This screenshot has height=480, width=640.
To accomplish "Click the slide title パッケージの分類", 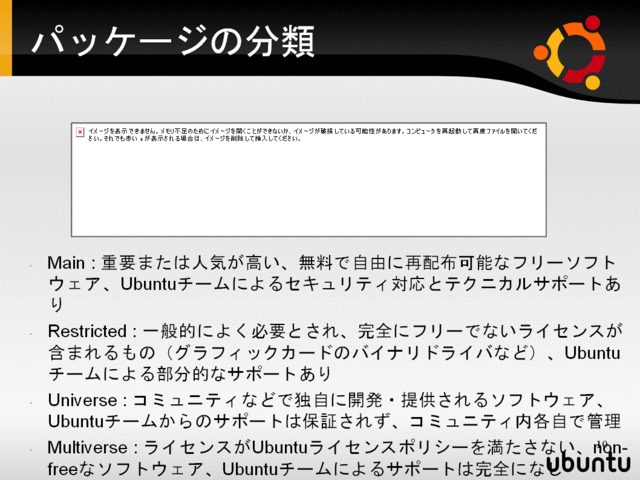I will [x=173, y=41].
